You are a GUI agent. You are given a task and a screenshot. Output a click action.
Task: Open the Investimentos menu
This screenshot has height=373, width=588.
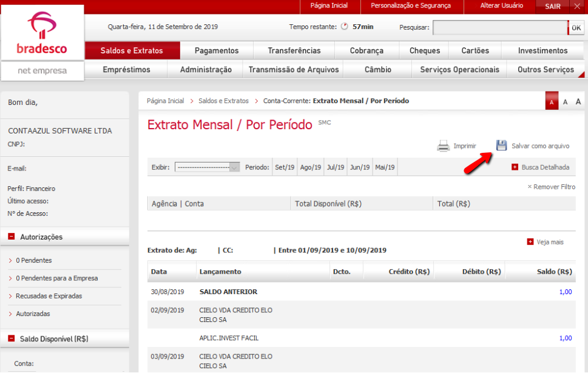coord(542,51)
